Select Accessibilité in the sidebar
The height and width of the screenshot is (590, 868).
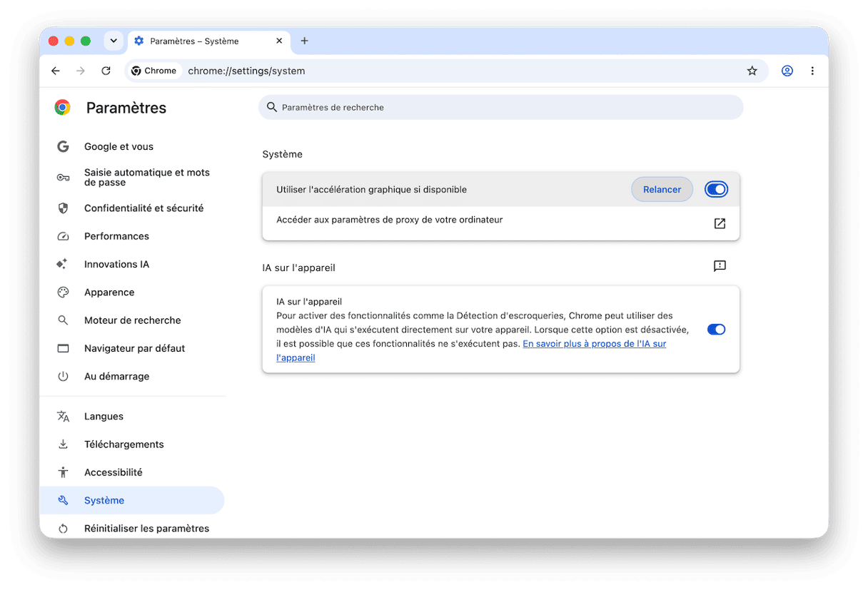(132, 472)
